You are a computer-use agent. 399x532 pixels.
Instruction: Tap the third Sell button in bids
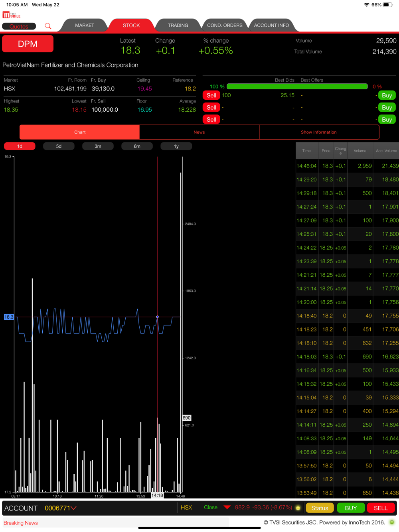(211, 119)
